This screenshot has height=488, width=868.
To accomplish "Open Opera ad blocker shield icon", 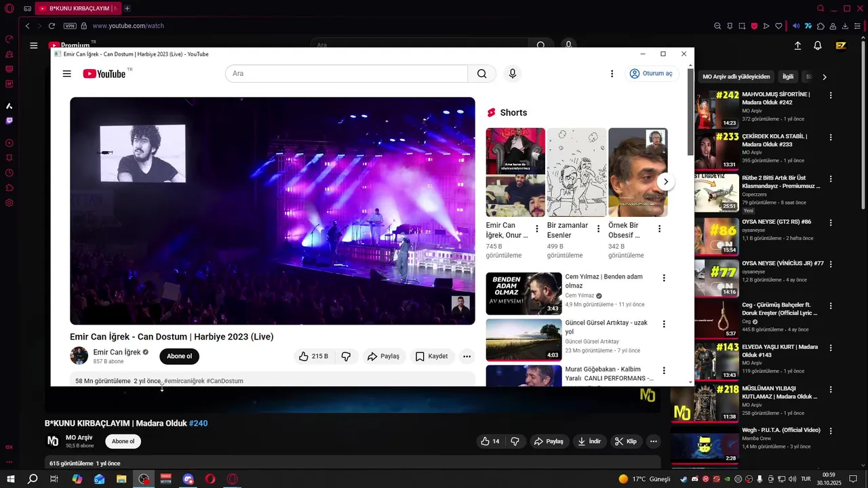I will (x=754, y=26).
